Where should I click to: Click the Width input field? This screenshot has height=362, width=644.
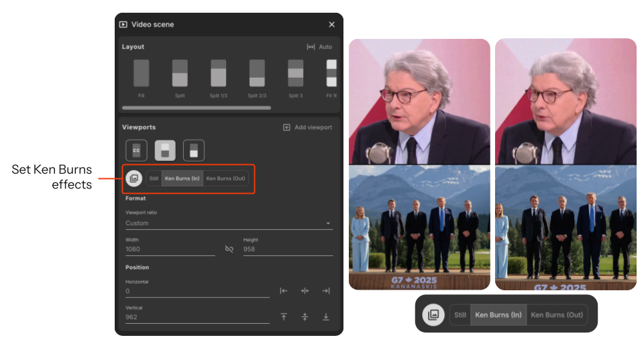click(x=170, y=249)
